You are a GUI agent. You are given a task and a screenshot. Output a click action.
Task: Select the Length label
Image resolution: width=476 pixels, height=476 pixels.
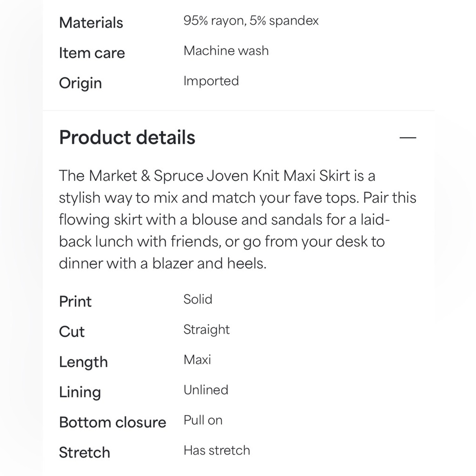click(83, 362)
